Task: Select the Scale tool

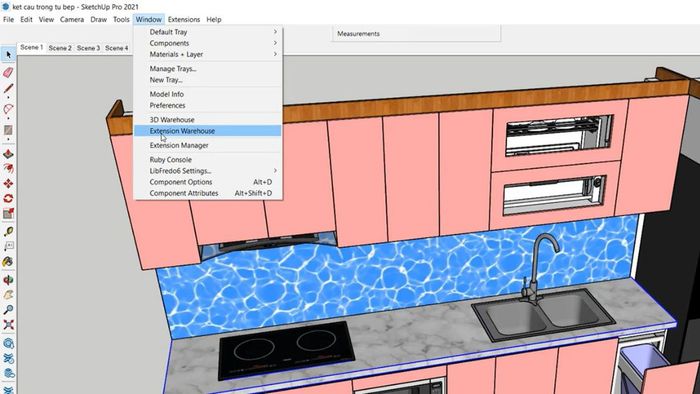Action: pyautogui.click(x=8, y=214)
